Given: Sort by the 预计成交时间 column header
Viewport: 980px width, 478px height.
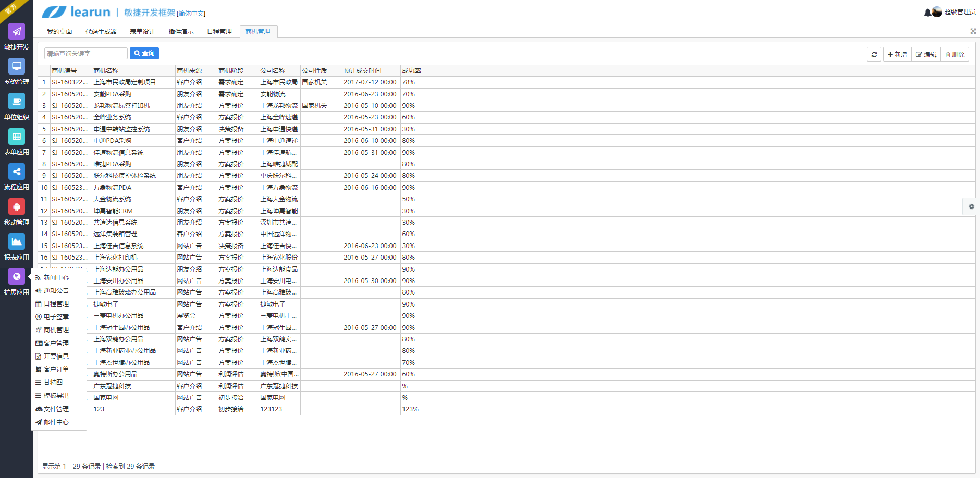Looking at the screenshot, I should coord(362,71).
